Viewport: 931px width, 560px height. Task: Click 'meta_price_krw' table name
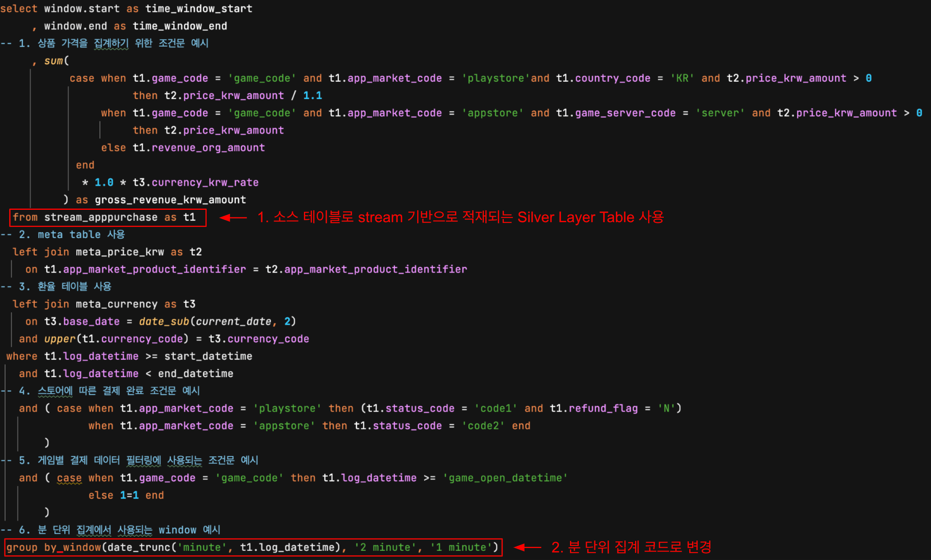pos(120,252)
